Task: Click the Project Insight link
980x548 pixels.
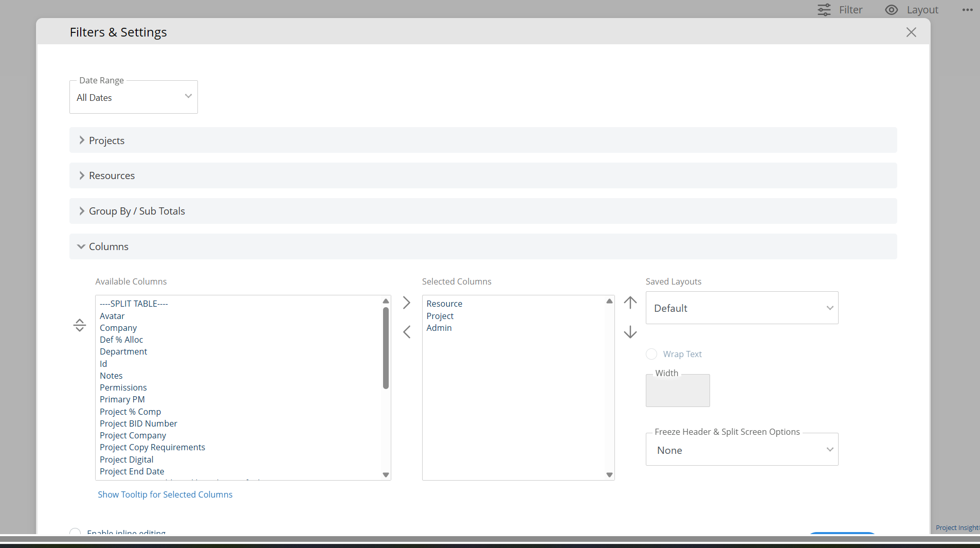Action: (x=957, y=528)
